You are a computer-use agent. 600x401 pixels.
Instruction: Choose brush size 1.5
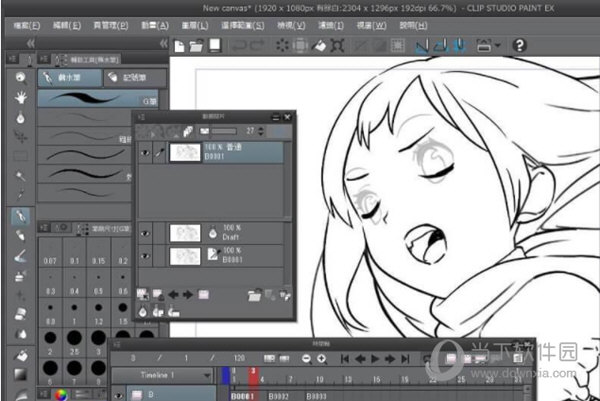[x=123, y=313]
